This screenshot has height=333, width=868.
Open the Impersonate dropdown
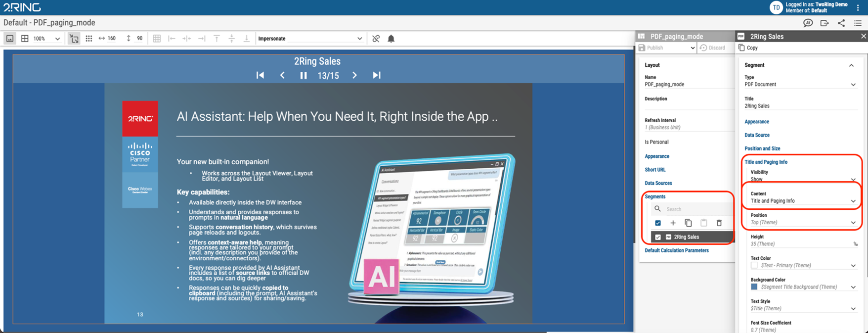pos(310,39)
